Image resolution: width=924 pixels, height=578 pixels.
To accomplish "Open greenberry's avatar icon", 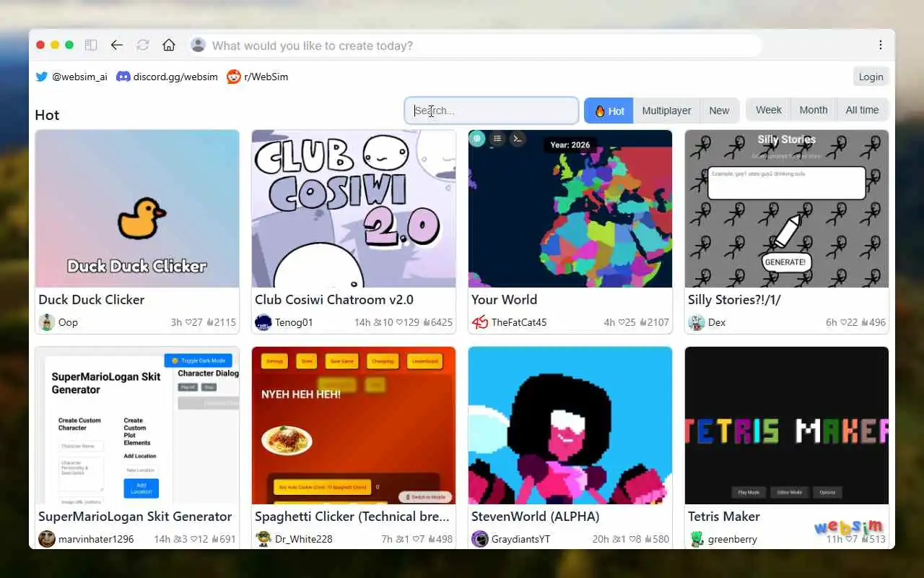I will pos(697,539).
